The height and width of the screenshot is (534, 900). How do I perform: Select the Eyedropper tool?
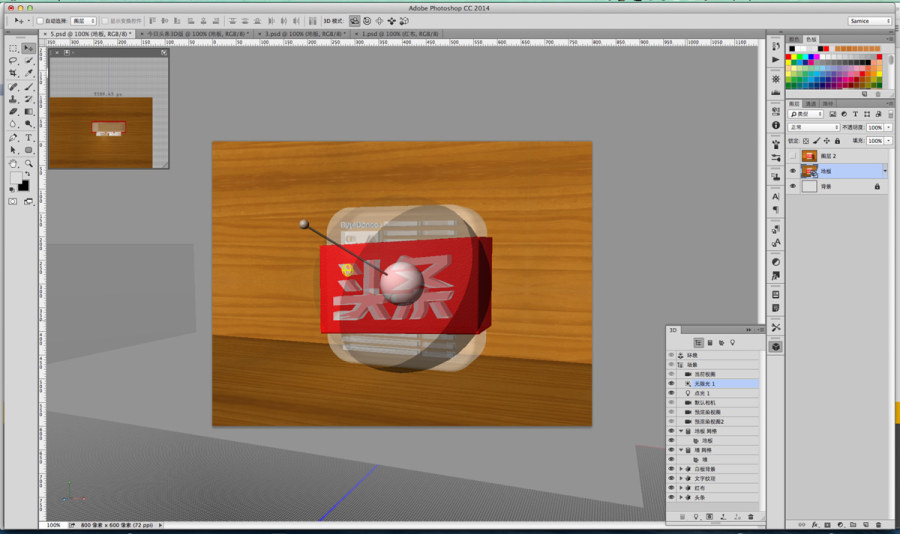coord(29,73)
